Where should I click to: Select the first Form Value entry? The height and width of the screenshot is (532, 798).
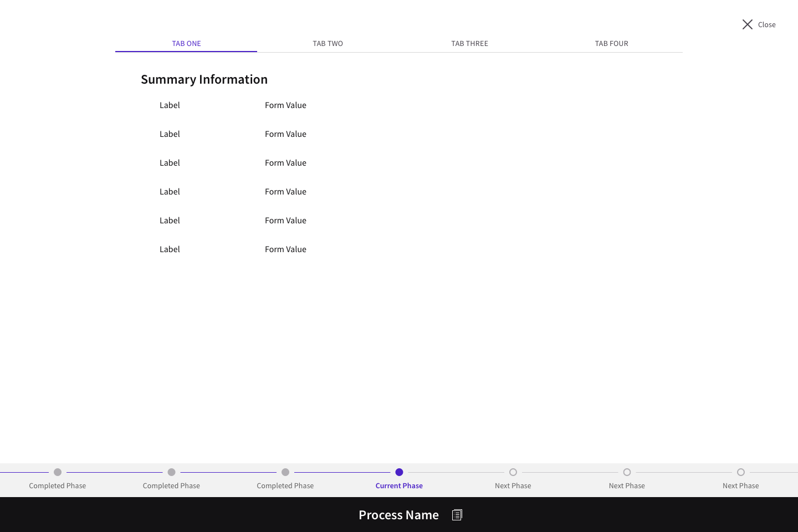285,105
